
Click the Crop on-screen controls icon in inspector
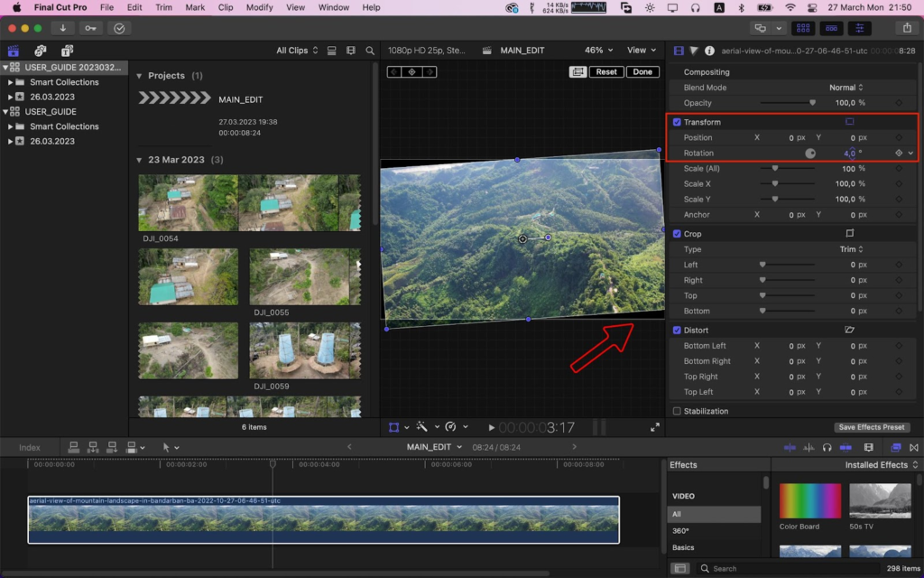click(850, 234)
